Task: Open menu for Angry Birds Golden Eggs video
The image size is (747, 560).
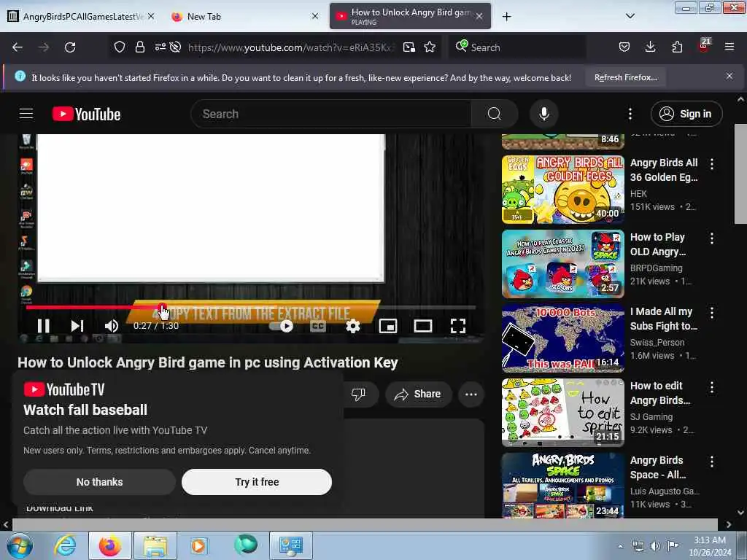Action: (712, 164)
